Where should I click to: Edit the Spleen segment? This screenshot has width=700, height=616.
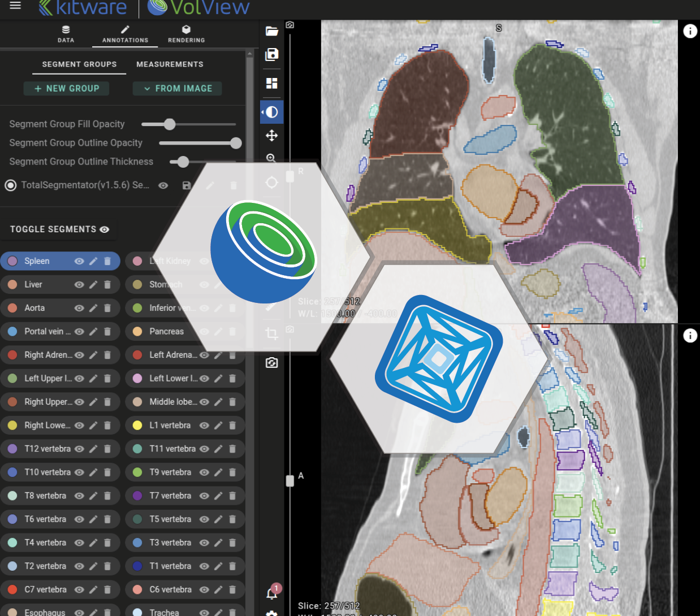(x=93, y=261)
